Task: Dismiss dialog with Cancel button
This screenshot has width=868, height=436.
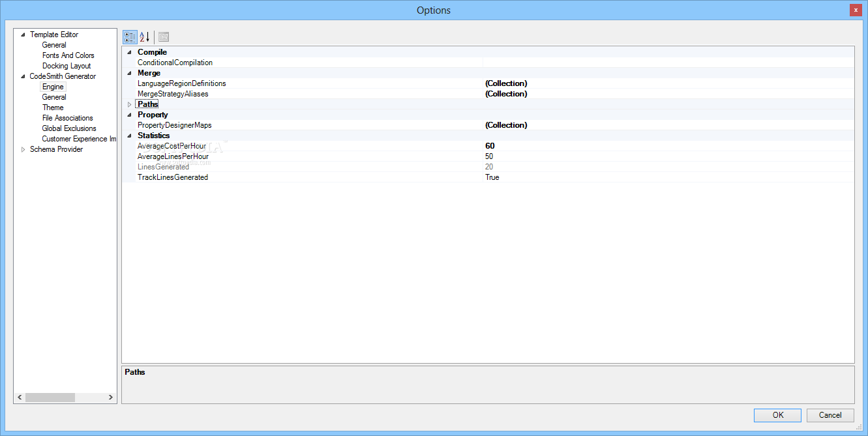Action: [x=830, y=415]
